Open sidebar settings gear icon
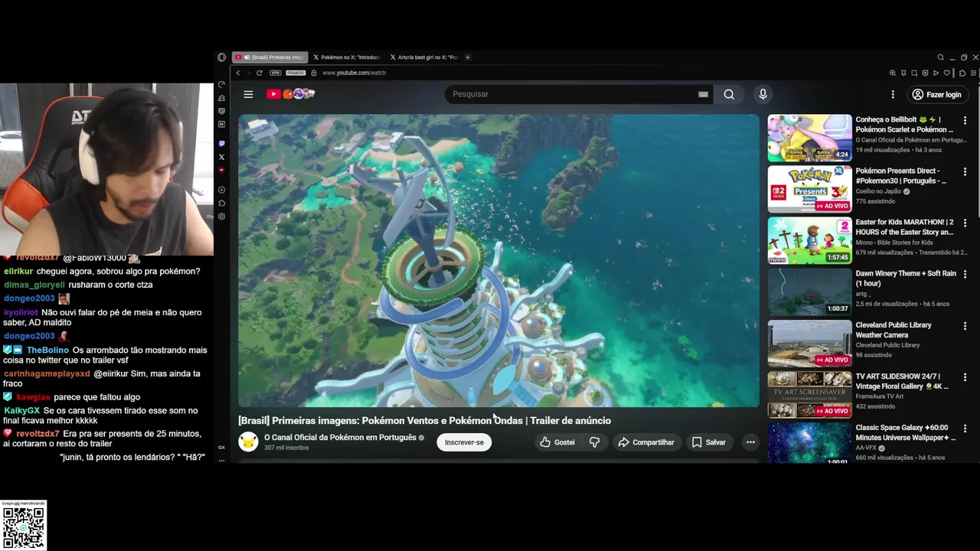Viewport: 980px width, 551px height. coord(222,217)
